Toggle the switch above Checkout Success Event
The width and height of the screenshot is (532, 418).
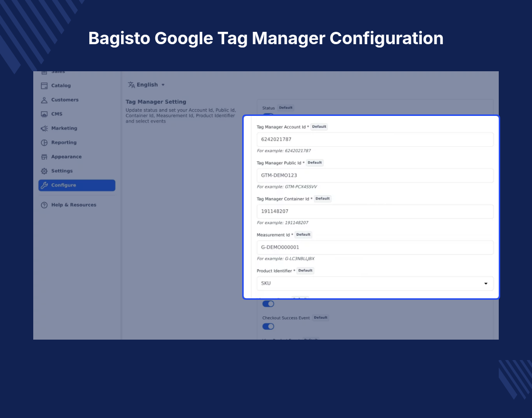pos(268,304)
